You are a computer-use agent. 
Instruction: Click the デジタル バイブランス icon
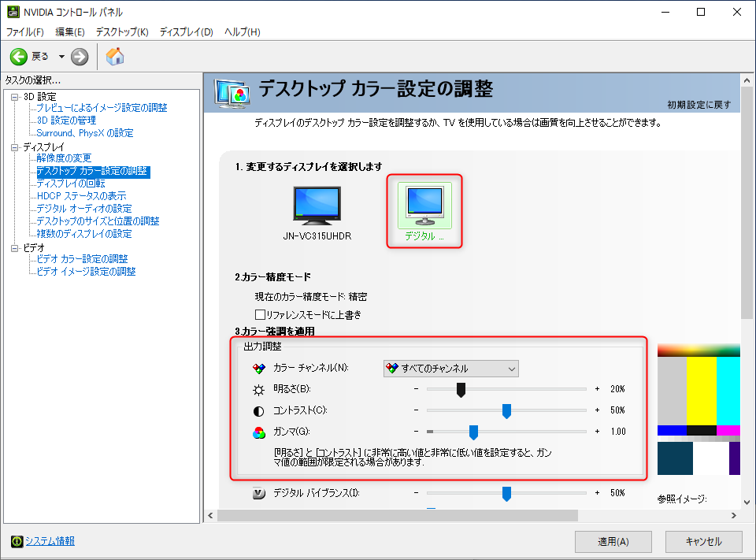pos(259,493)
